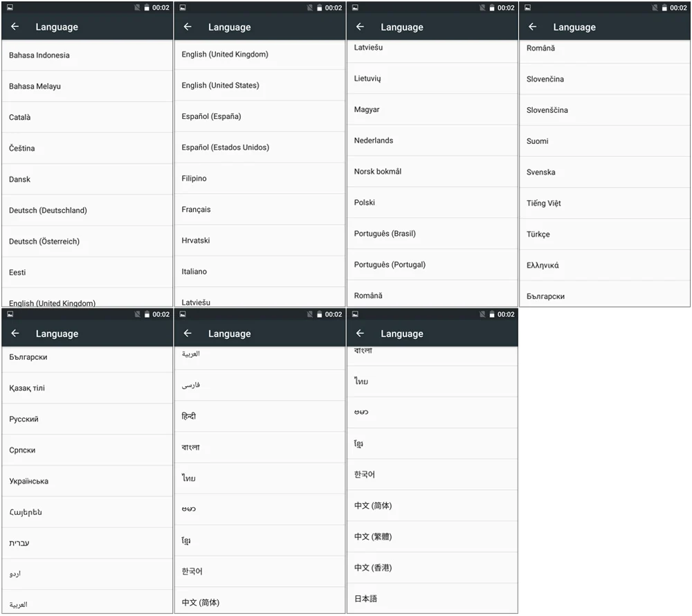692x616 pixels.
Task: Go back from the panel listing Русский
Action: point(15,334)
